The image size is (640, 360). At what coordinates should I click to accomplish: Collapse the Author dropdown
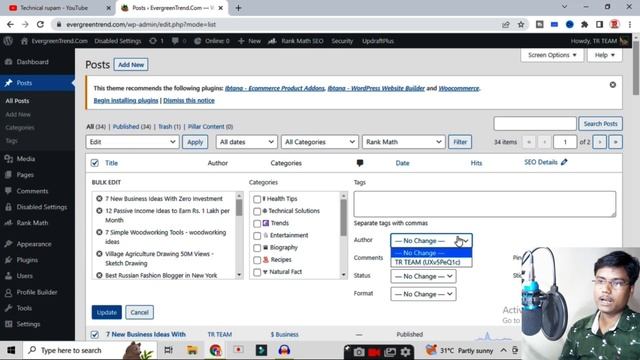click(431, 241)
